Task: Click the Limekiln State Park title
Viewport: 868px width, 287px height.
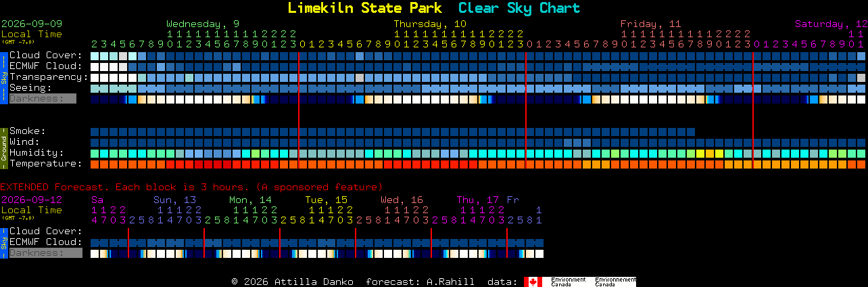Action: pyautogui.click(x=365, y=8)
